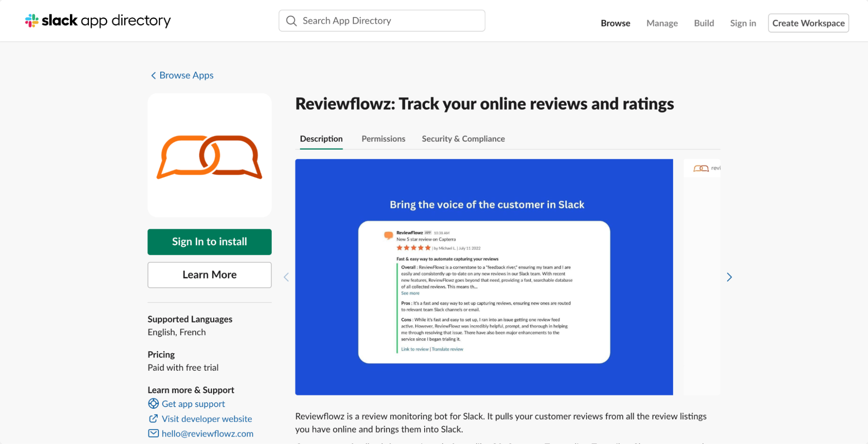This screenshot has width=868, height=444.
Task: Click Sign In to install button
Action: [x=210, y=242]
